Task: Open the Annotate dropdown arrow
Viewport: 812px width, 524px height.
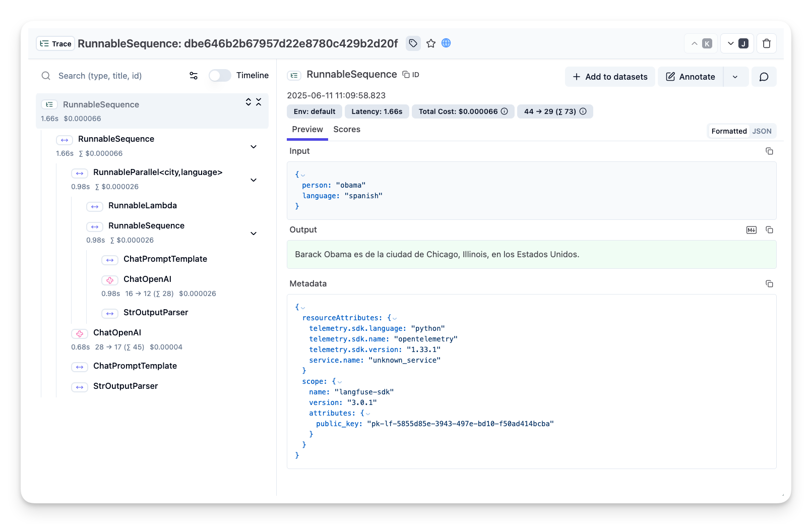Action: 735,77
